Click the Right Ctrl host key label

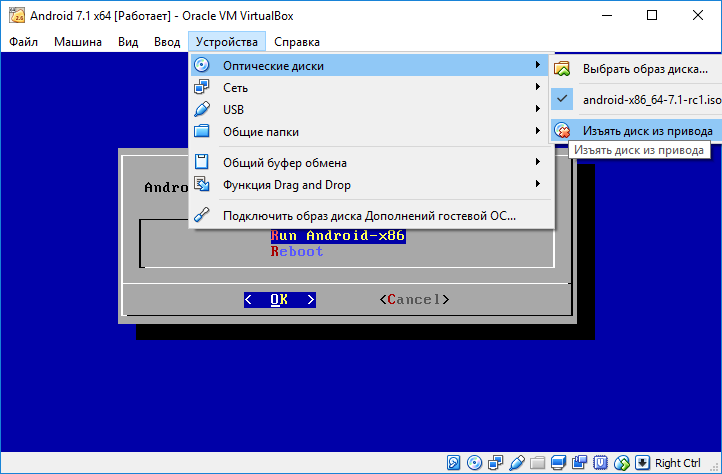(x=677, y=462)
